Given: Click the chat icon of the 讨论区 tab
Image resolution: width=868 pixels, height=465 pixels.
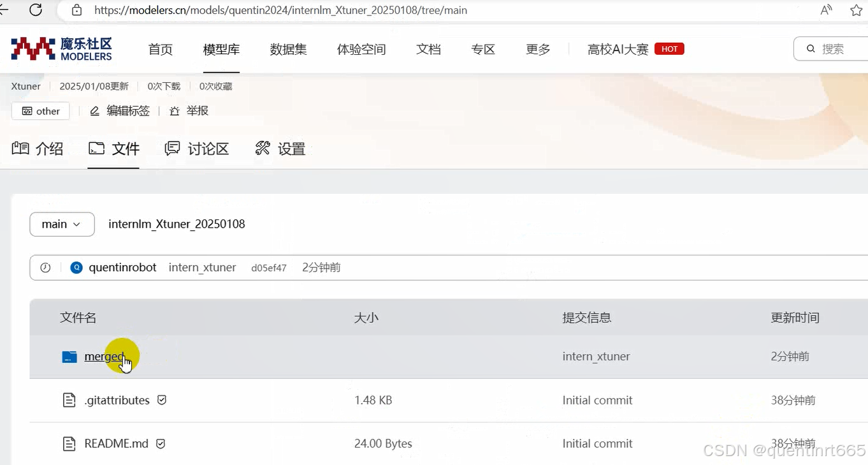Looking at the screenshot, I should pyautogui.click(x=172, y=149).
